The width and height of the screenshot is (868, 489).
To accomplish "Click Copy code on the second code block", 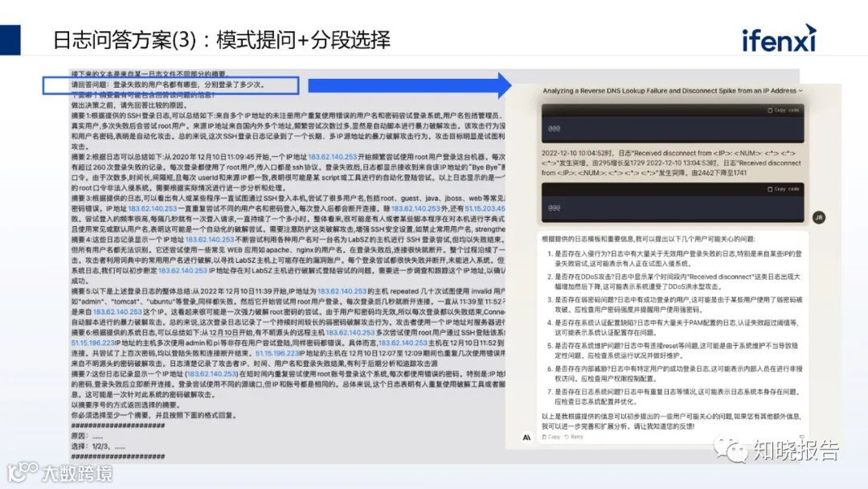I will [784, 189].
